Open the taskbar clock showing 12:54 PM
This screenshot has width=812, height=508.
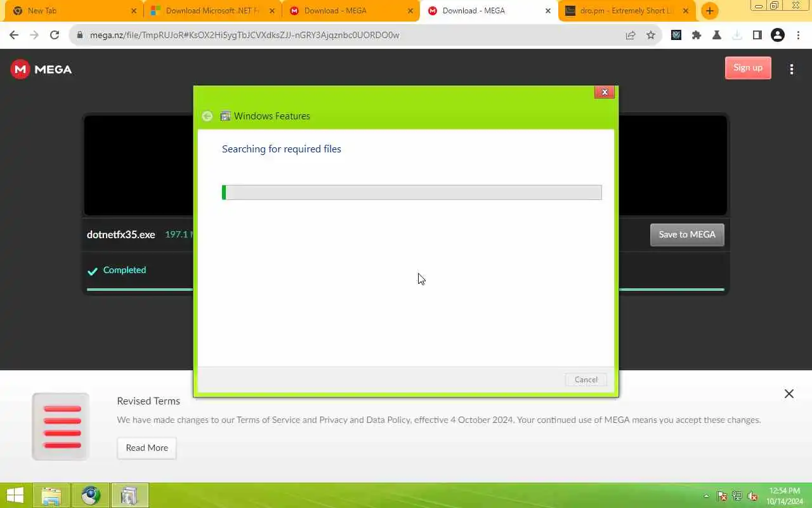(785, 495)
